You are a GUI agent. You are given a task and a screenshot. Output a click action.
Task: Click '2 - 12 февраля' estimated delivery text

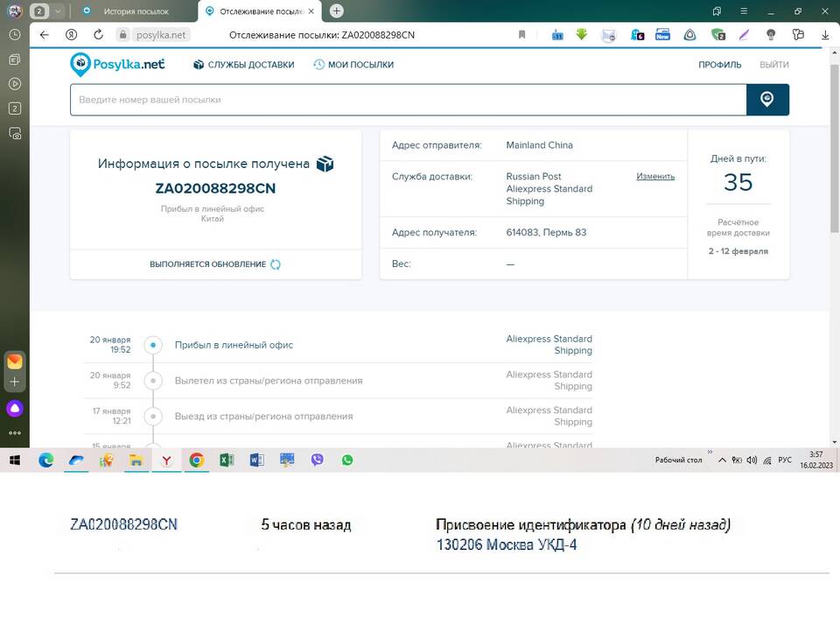tap(738, 251)
